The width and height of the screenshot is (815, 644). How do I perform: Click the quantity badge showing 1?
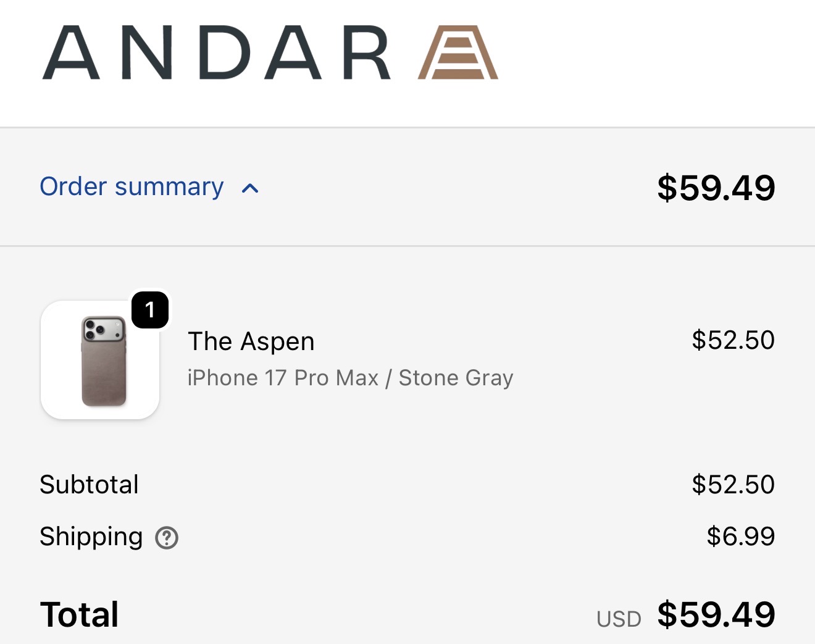150,310
